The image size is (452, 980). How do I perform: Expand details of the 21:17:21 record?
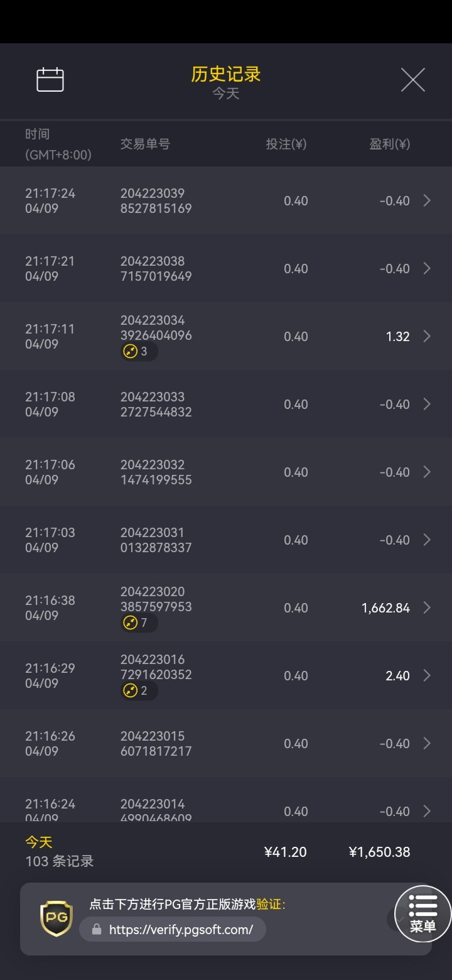point(427,268)
